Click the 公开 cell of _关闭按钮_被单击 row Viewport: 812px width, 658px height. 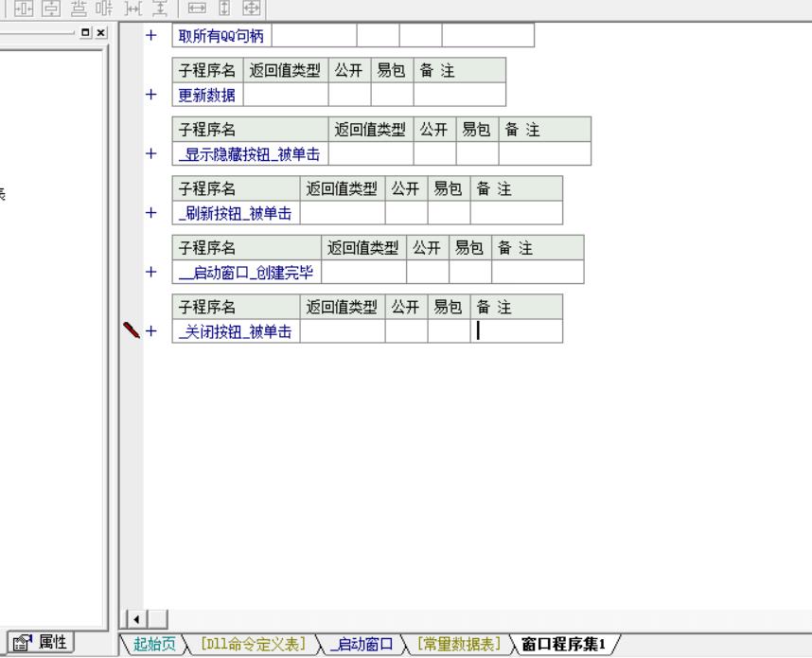[407, 331]
